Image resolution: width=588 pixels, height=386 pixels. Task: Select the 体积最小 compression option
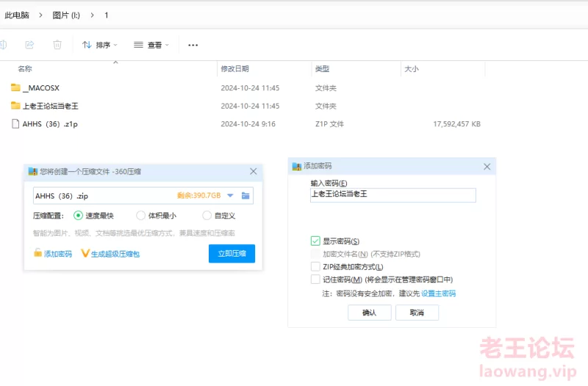[141, 215]
